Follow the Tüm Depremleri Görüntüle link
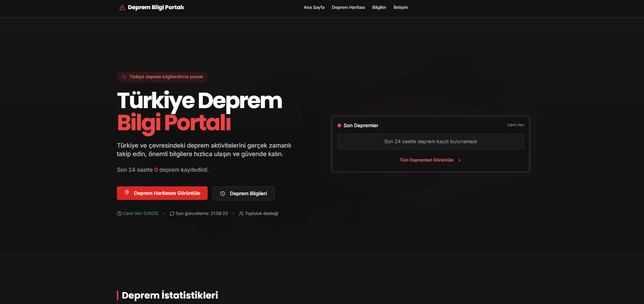Screen dimensions: 644x304 click(x=426, y=160)
